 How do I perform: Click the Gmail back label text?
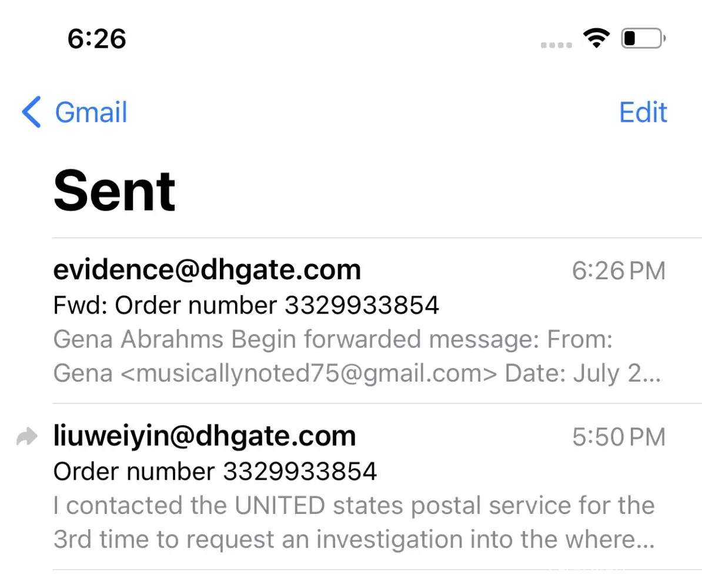[91, 112]
